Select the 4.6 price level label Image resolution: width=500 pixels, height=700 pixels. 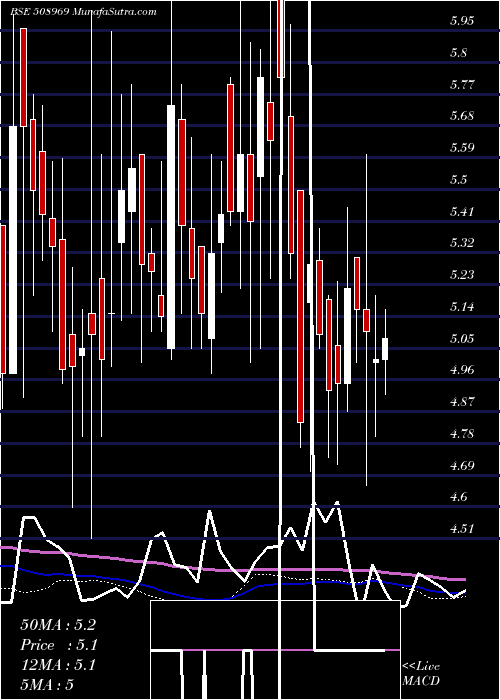click(x=458, y=497)
